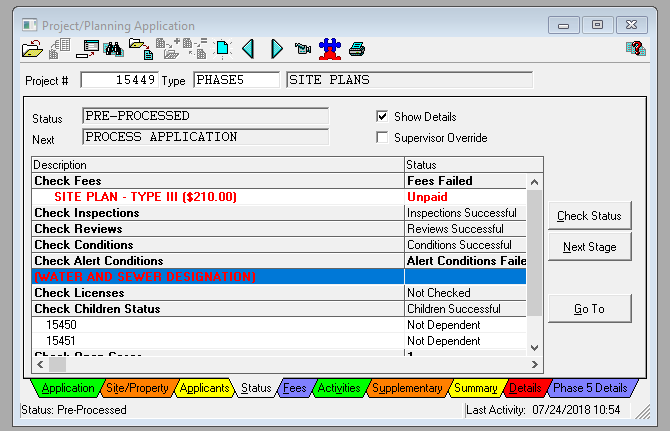Image resolution: width=670 pixels, height=431 pixels.
Task: Click the grayed documents equals icon
Action: tap(195, 49)
